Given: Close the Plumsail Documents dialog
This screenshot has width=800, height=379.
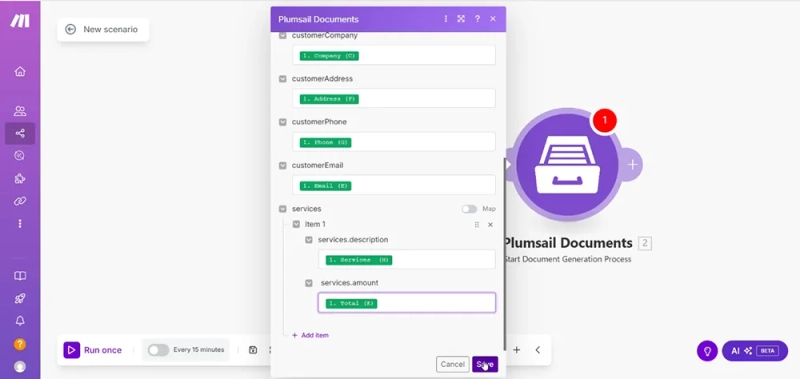Looking at the screenshot, I should [493, 19].
